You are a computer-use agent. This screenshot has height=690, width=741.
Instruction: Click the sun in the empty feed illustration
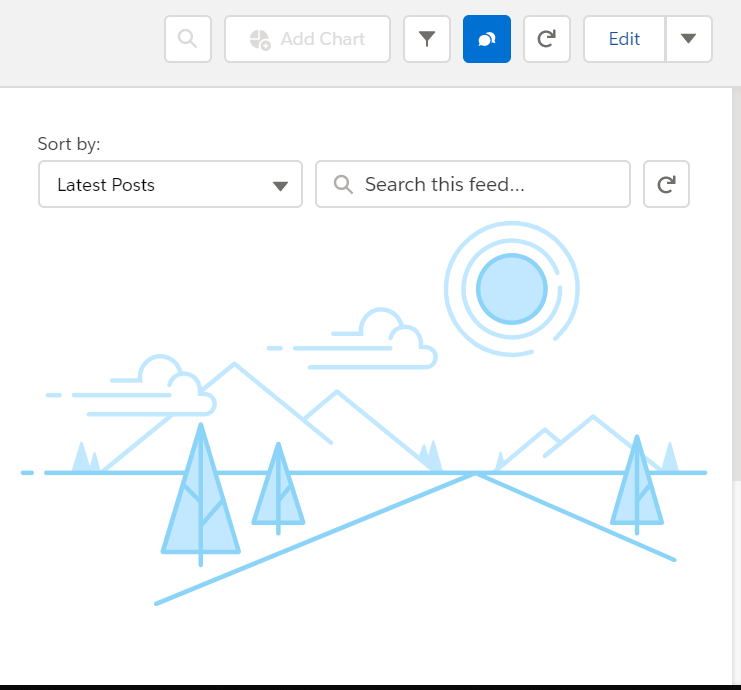pos(511,288)
